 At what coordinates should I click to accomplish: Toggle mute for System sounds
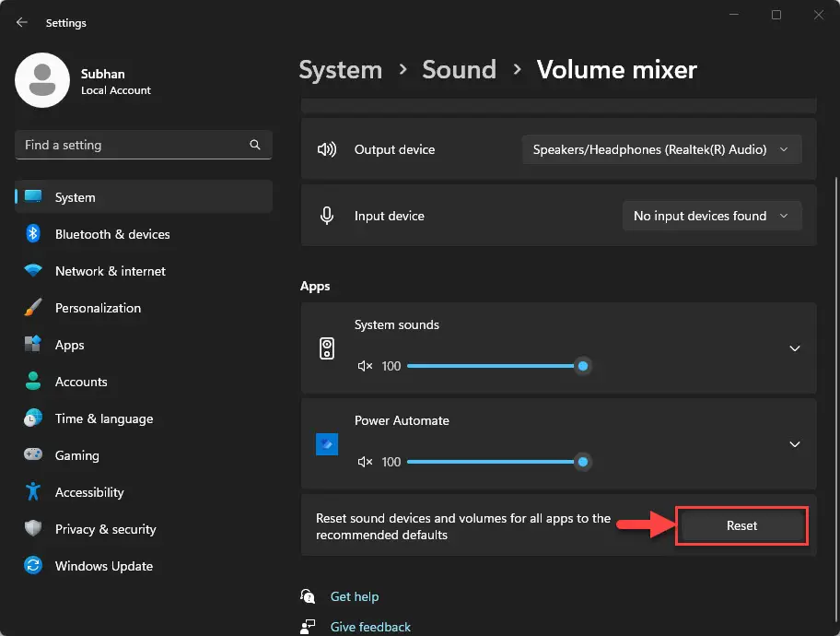[x=365, y=366]
